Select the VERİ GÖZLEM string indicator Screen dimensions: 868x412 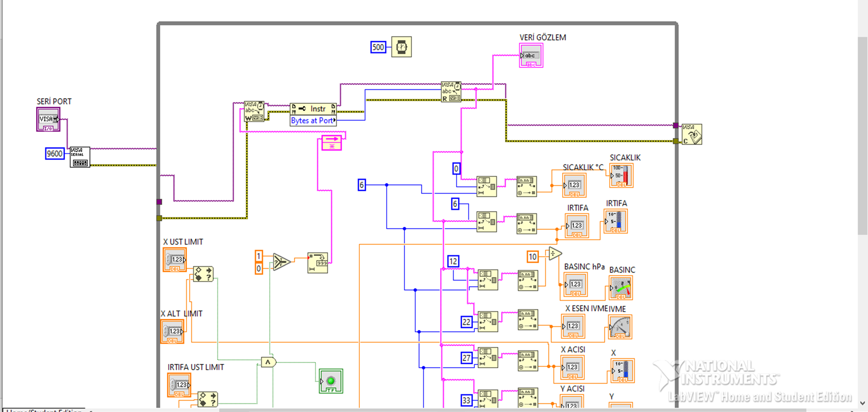[530, 55]
